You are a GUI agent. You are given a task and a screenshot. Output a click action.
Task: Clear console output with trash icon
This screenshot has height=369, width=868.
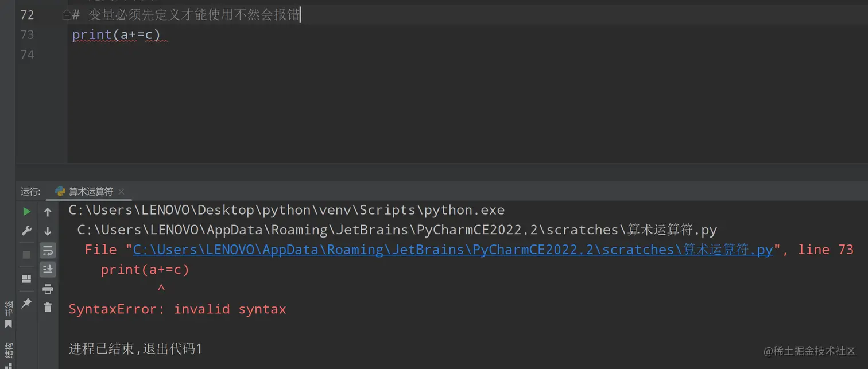click(48, 308)
